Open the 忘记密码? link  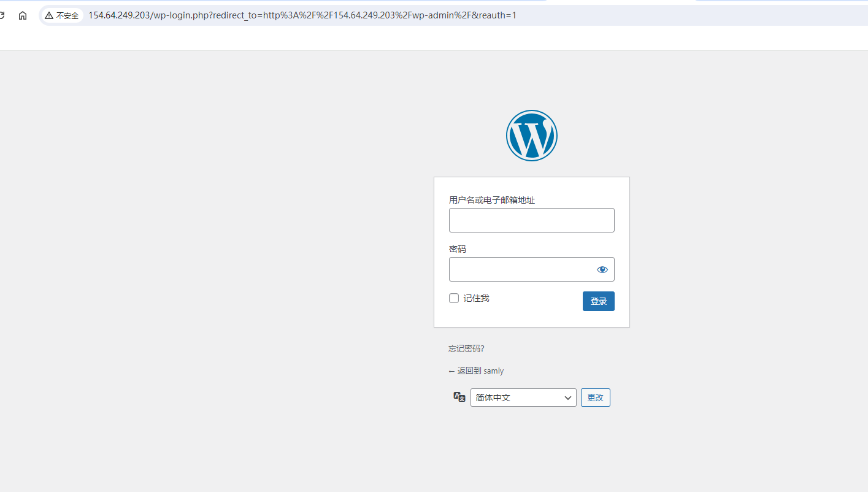466,348
